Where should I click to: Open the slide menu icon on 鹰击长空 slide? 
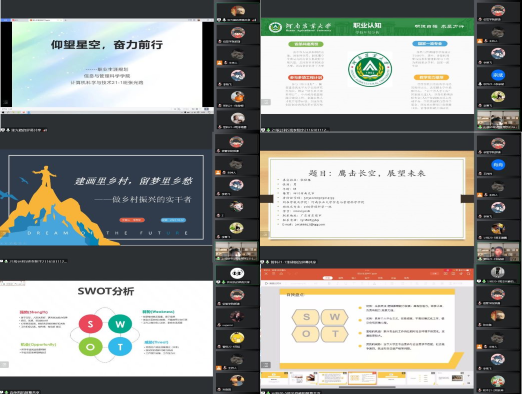pyautogui.click(x=266, y=235)
